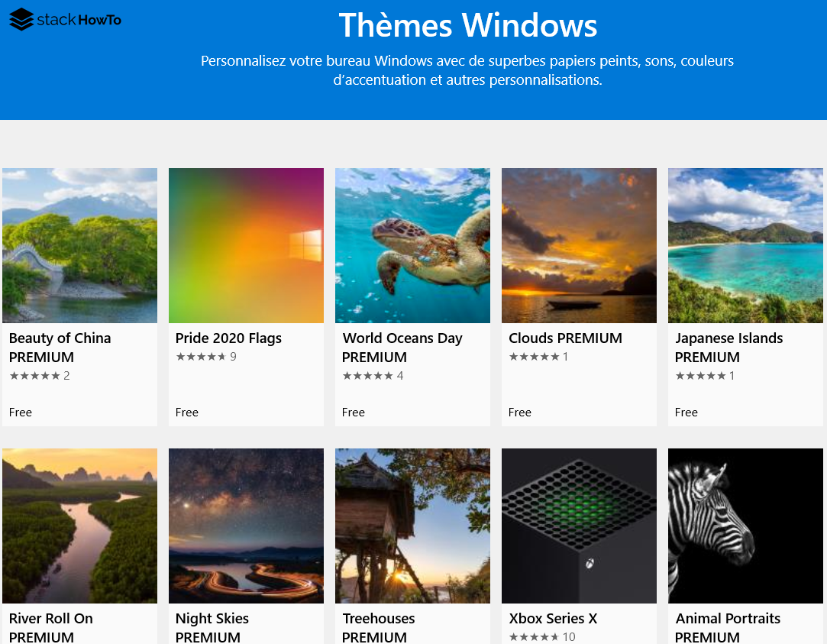Image resolution: width=827 pixels, height=644 pixels.
Task: Click the Treehouses PREMIUM thumbnail
Action: click(412, 525)
